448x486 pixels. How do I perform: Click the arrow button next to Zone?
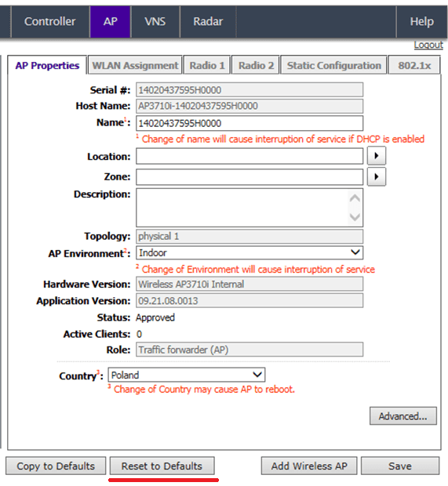coord(377,176)
